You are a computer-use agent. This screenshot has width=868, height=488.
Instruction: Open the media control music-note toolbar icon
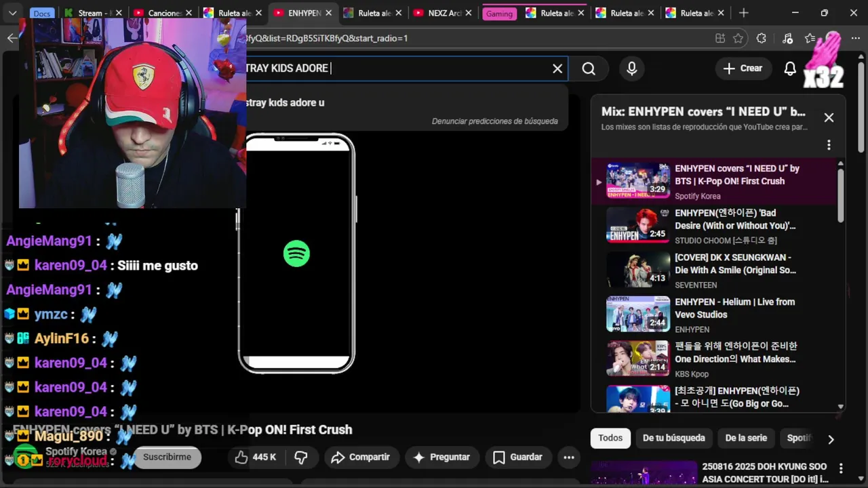click(787, 39)
